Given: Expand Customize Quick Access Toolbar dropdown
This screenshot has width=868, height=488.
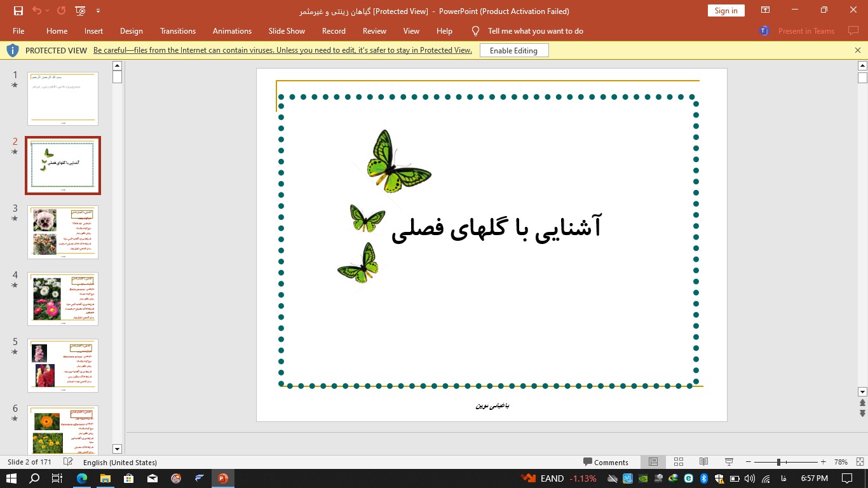Looking at the screenshot, I should (x=98, y=11).
